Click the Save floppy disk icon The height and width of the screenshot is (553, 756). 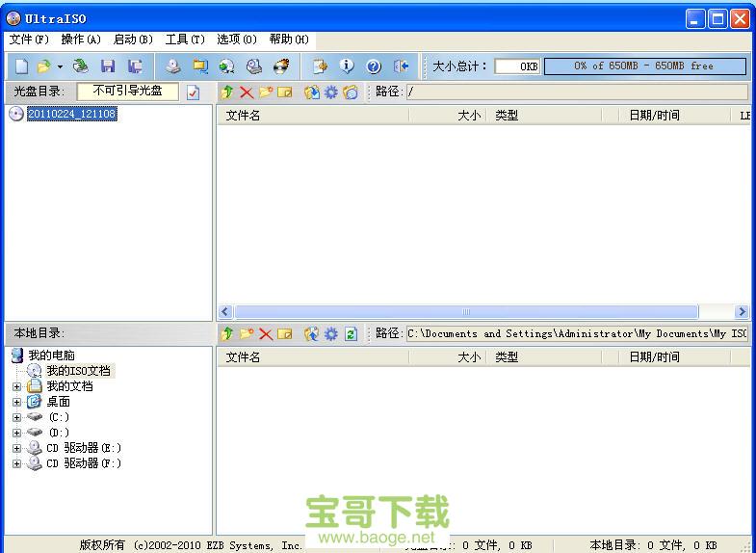(108, 66)
